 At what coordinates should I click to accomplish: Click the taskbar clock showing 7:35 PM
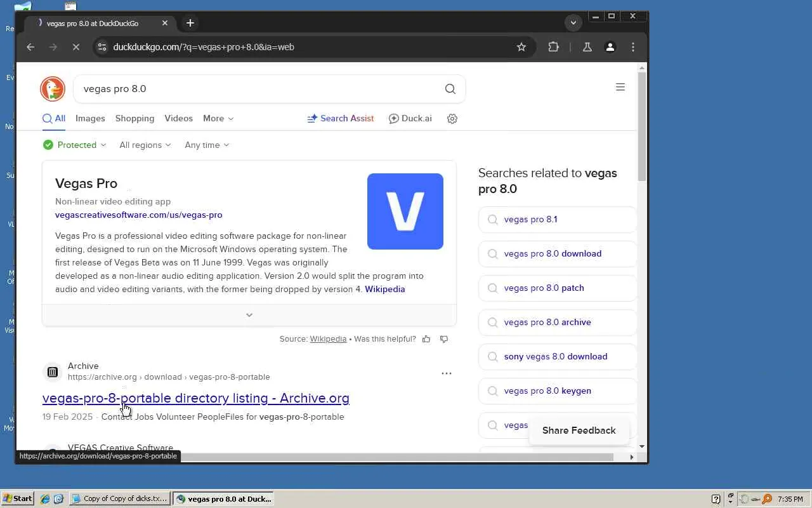pyautogui.click(x=790, y=499)
